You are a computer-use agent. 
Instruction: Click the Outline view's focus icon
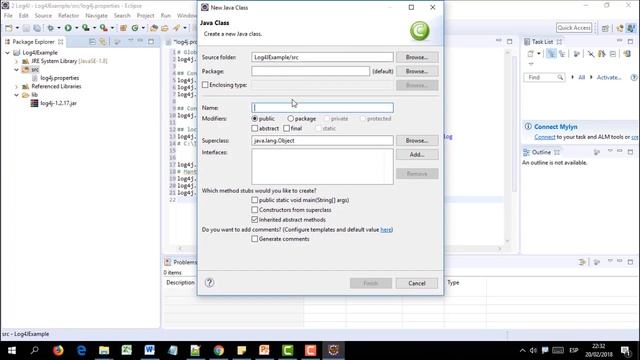597,152
